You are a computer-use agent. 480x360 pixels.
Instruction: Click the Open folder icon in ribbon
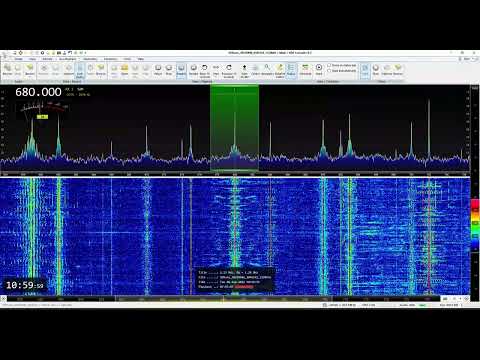click(124, 70)
